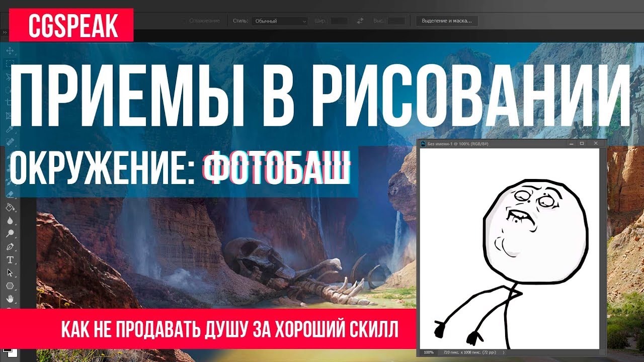Click the 100% zoom field in document window
Screen dimensions: 644x362
tap(429, 352)
